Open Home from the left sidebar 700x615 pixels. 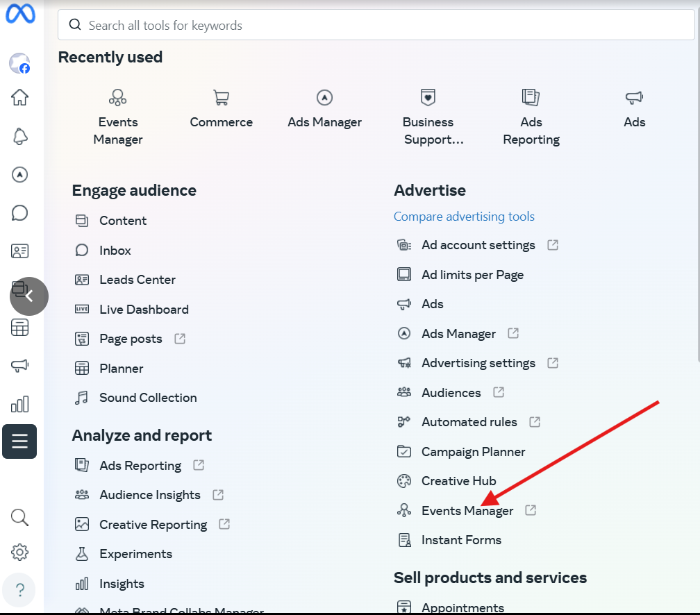[19, 97]
